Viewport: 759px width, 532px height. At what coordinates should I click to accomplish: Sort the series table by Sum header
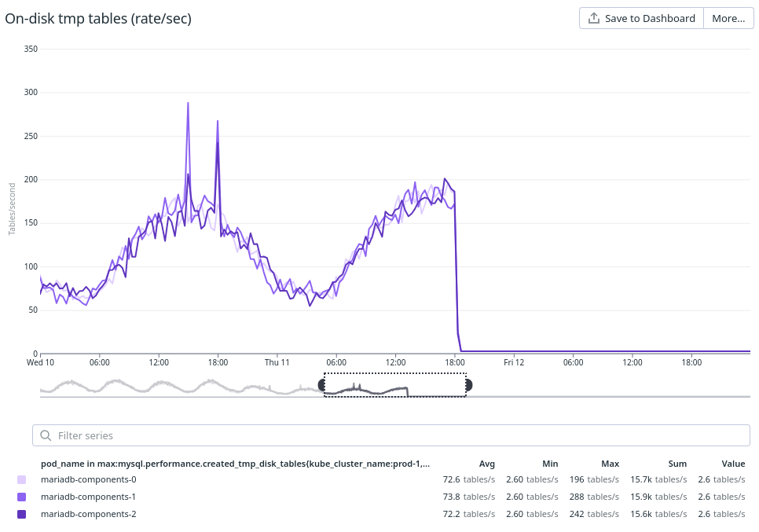[x=675, y=464]
